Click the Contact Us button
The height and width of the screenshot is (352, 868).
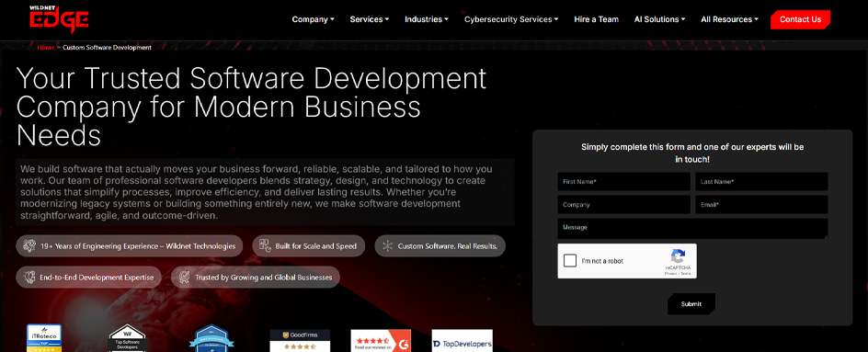point(800,19)
